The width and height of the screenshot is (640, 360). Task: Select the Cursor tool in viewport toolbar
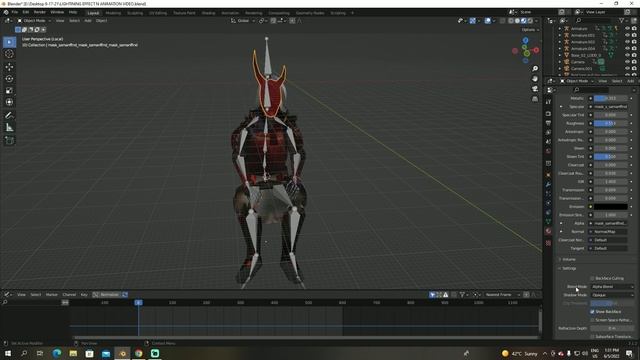(x=9, y=54)
